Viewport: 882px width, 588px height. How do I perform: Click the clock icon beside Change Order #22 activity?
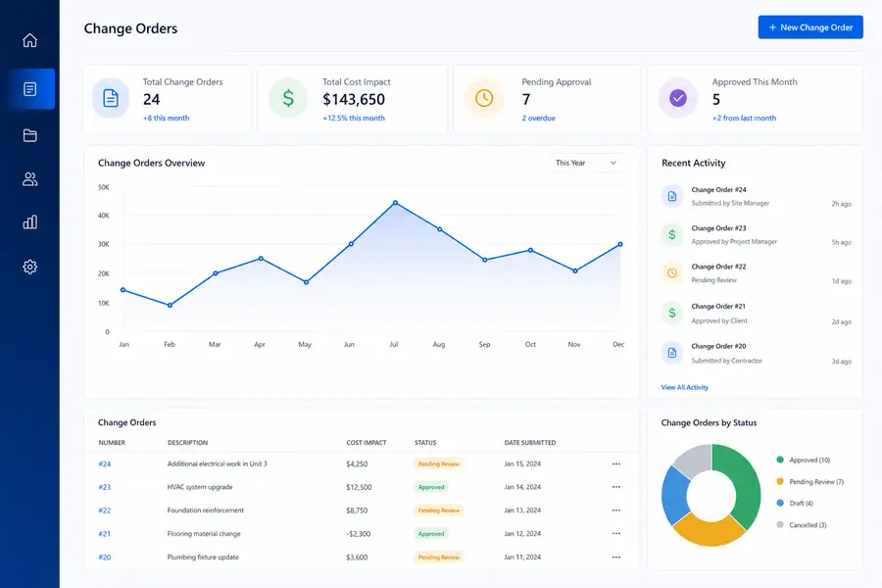[671, 273]
